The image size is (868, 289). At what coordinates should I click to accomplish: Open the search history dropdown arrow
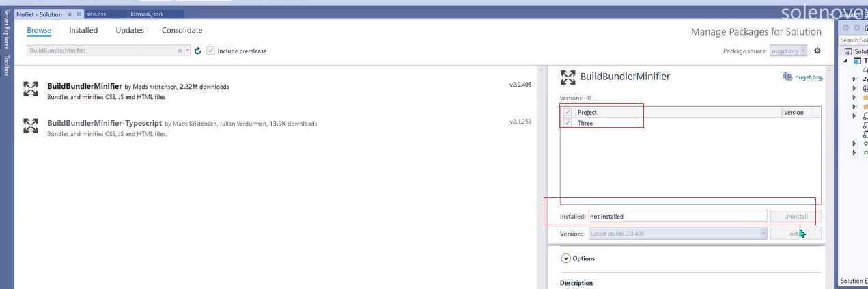coord(188,51)
